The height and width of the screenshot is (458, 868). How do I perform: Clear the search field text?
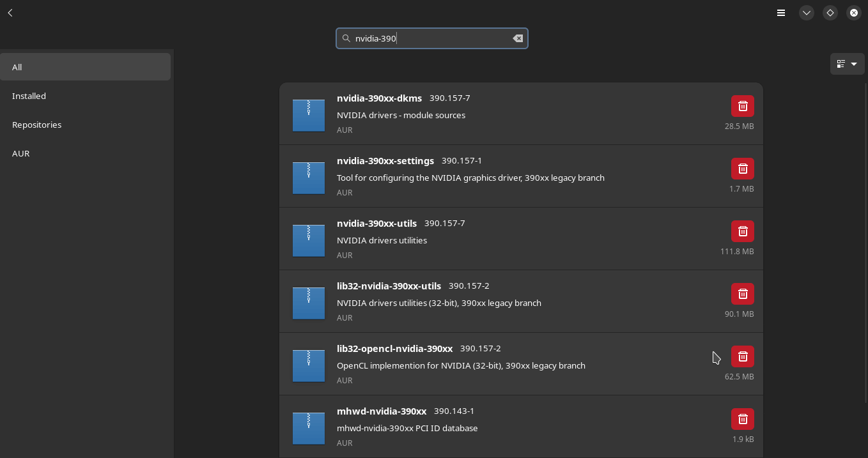click(518, 38)
